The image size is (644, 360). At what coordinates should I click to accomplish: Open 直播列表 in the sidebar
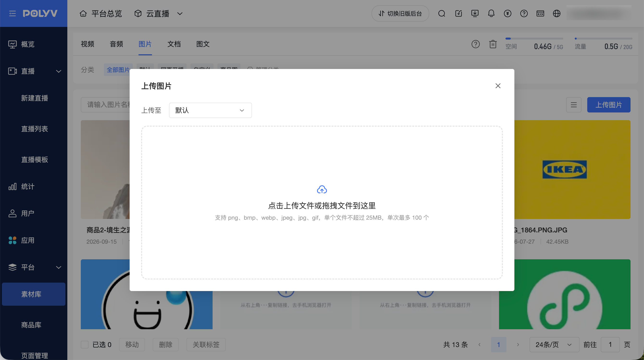tap(34, 129)
